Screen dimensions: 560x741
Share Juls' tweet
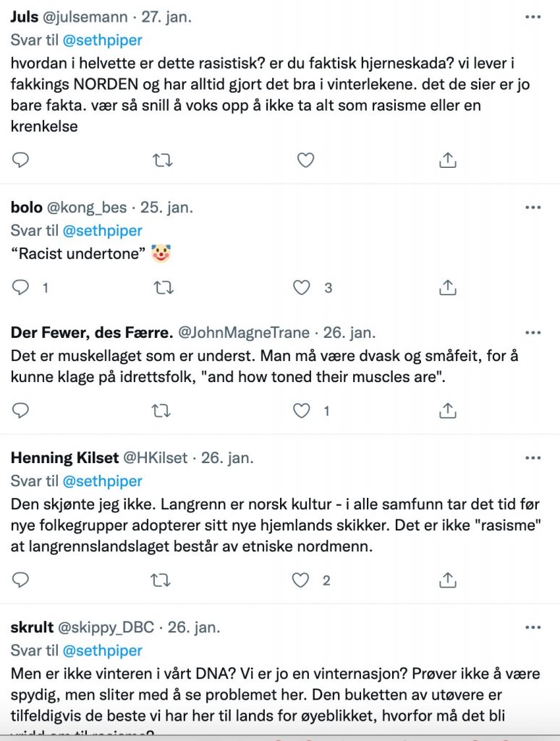(448, 160)
